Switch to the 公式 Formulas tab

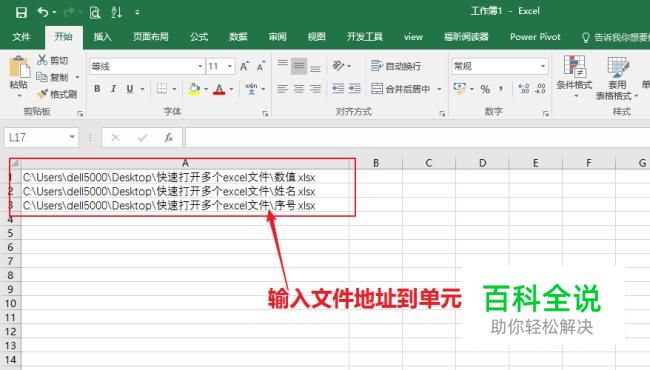point(199,37)
